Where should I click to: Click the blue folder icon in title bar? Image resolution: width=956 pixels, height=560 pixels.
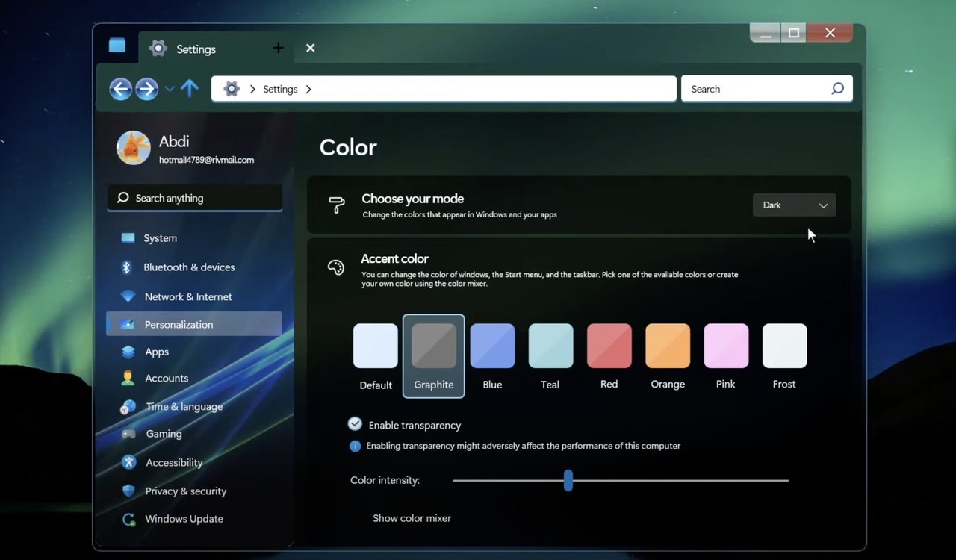pyautogui.click(x=117, y=46)
